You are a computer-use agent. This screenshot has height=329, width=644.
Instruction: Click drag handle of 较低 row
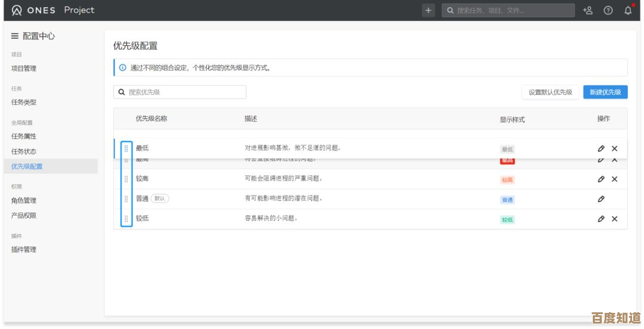(126, 219)
